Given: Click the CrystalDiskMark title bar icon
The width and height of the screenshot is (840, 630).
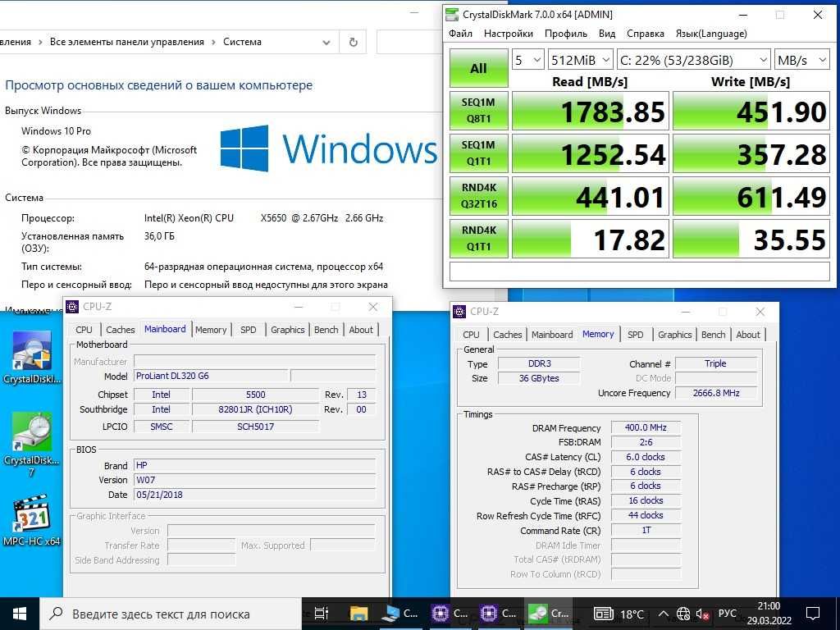Looking at the screenshot, I should pos(452,15).
